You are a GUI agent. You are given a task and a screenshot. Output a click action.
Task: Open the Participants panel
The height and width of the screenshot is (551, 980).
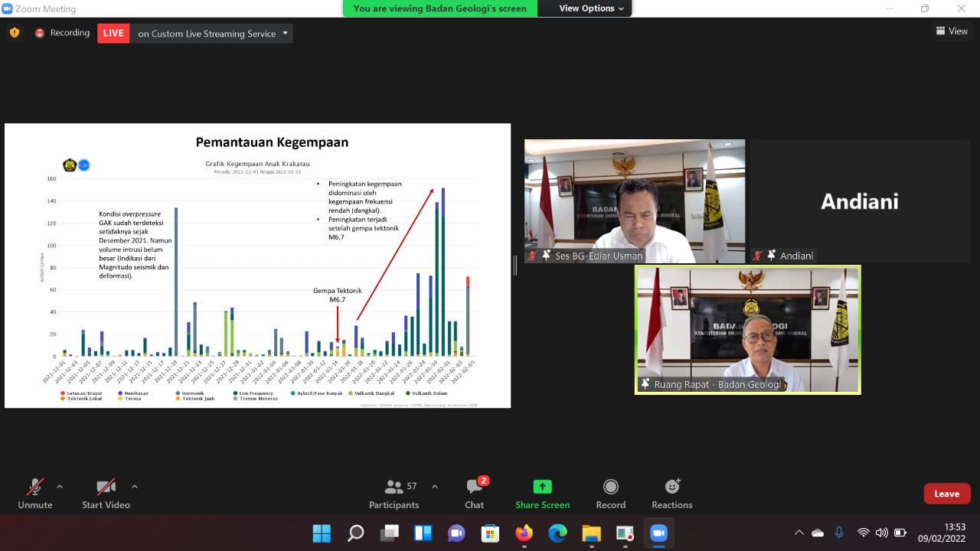click(x=394, y=494)
